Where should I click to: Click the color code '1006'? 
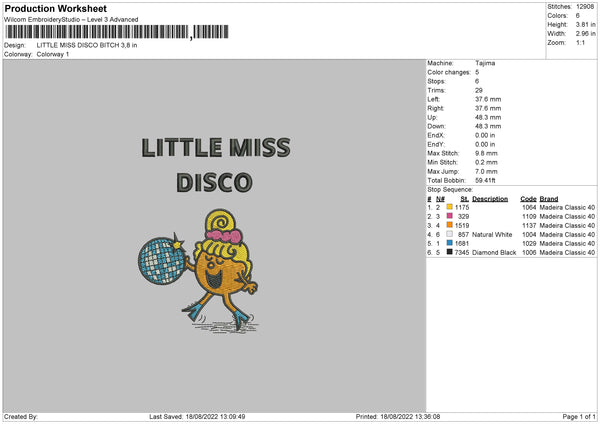tap(529, 253)
